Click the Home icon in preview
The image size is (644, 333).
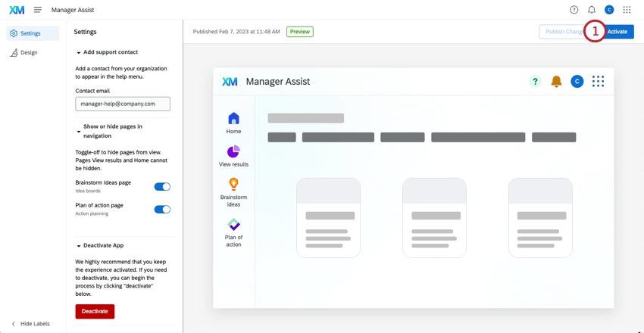point(233,118)
